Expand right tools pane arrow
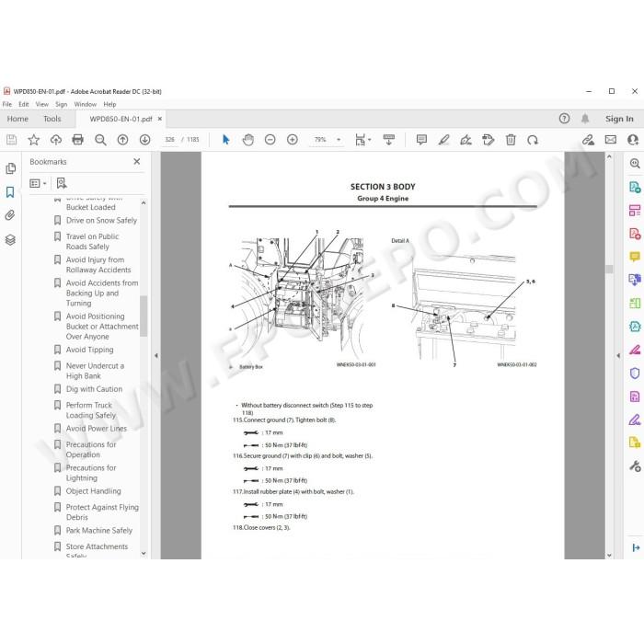This screenshot has width=644, height=644. pos(618,356)
